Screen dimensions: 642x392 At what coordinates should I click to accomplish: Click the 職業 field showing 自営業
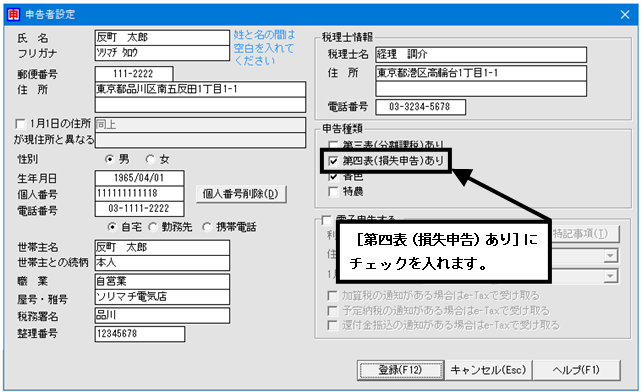click(162, 281)
